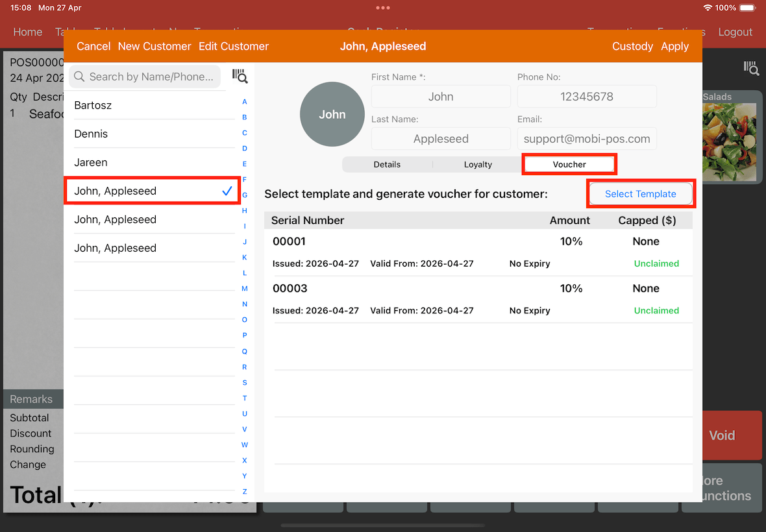Jump to index letter A

[245, 101]
